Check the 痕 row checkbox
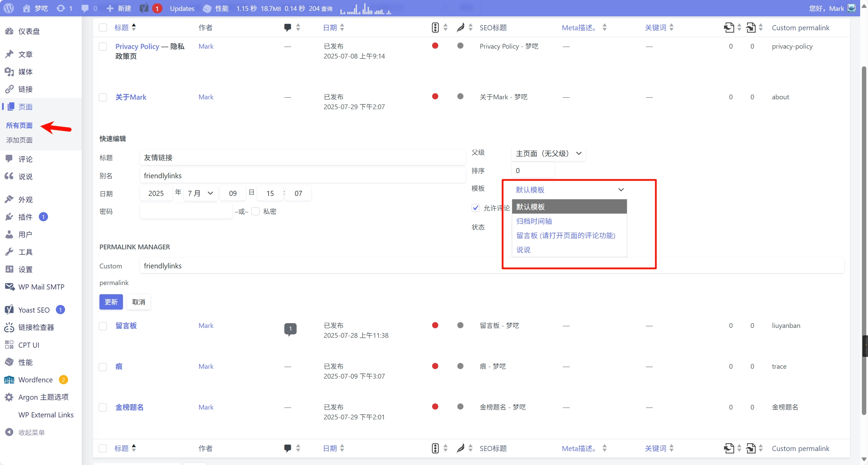The image size is (868, 465). 103,367
